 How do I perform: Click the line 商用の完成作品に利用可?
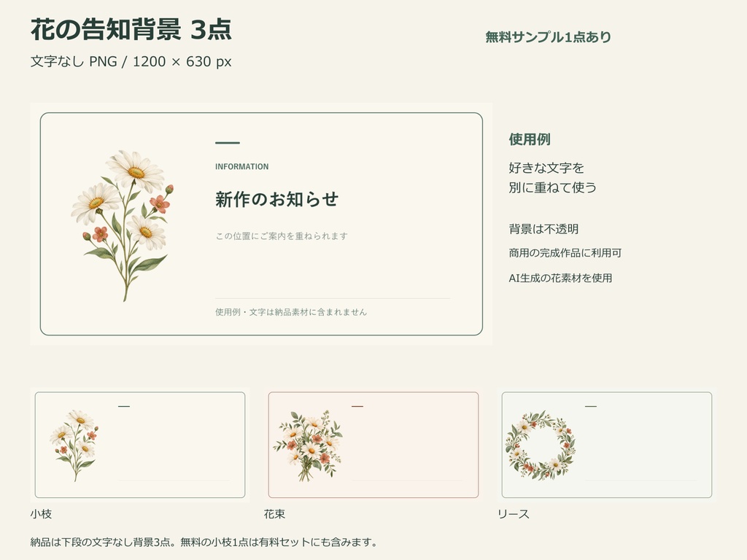click(x=565, y=253)
